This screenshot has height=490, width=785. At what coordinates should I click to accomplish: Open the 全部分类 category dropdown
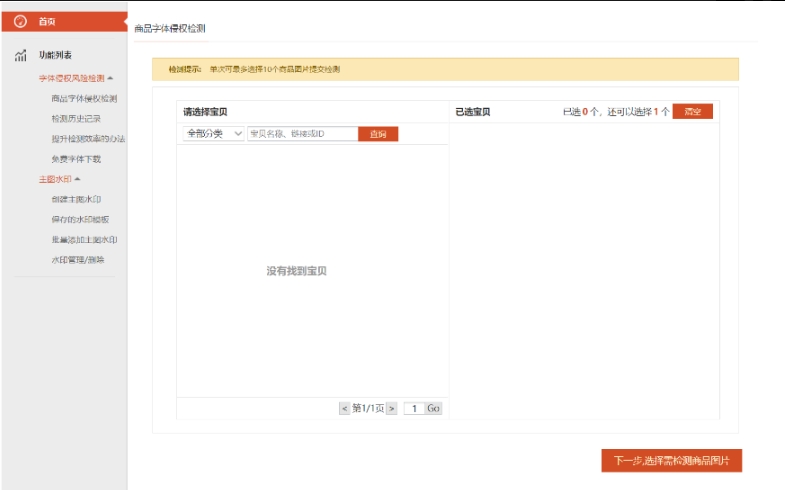tap(212, 133)
